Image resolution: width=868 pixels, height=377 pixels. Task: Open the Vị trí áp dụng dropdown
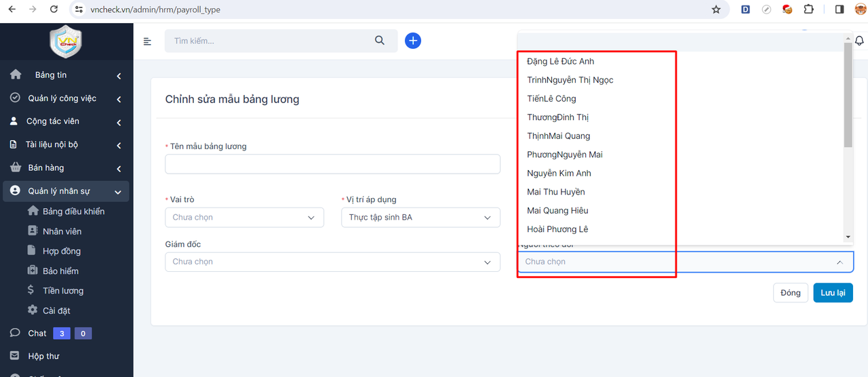(420, 217)
